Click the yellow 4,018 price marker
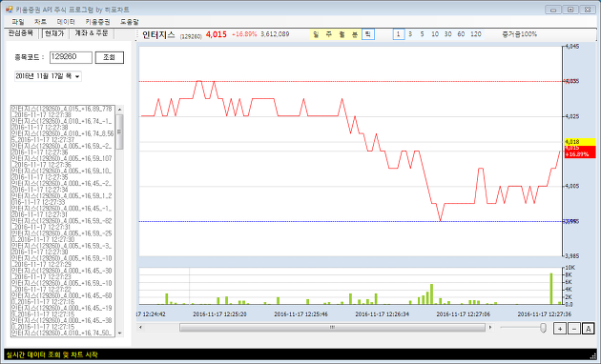The width and height of the screenshot is (601, 364). (x=580, y=142)
